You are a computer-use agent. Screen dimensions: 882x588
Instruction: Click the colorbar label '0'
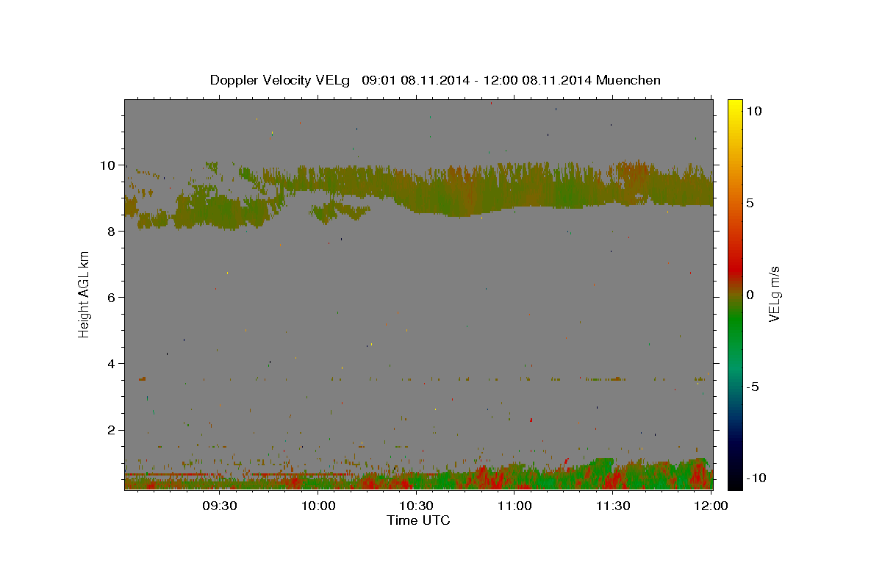(750, 295)
